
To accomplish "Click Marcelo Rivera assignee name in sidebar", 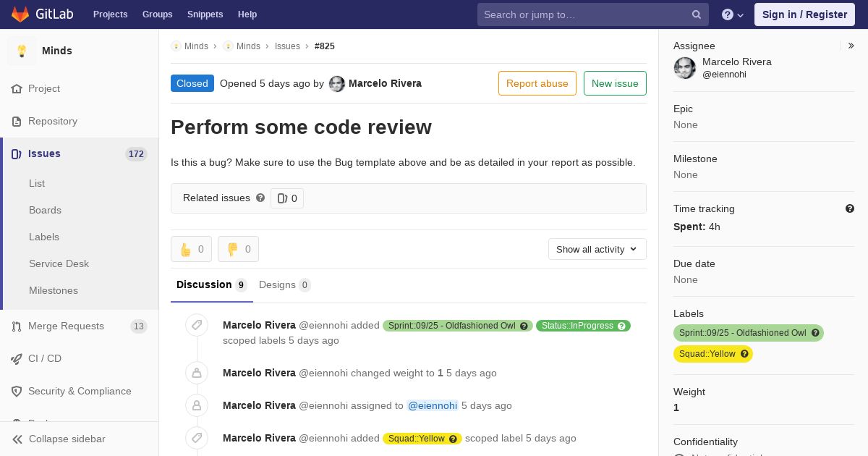I will click(x=737, y=62).
